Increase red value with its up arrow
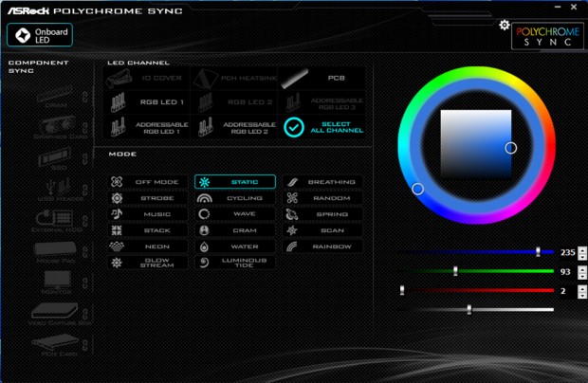 (582, 288)
